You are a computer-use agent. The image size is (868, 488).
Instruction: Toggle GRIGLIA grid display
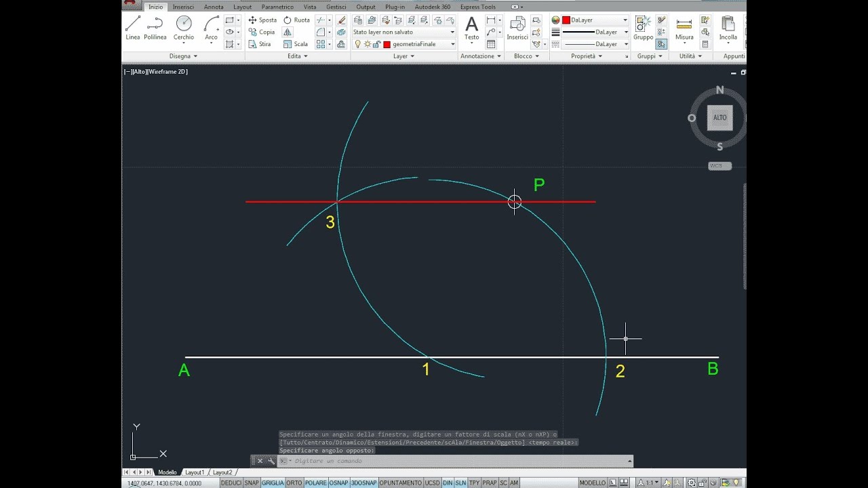(273, 483)
